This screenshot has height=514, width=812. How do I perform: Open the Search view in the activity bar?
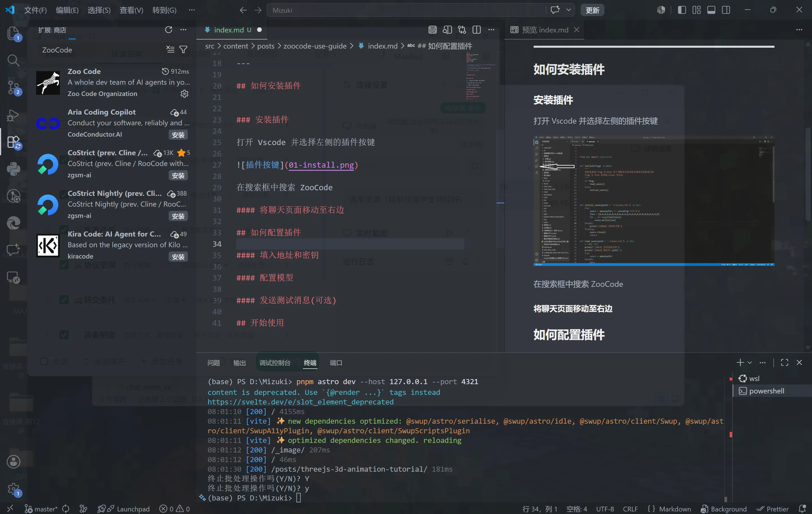click(14, 60)
